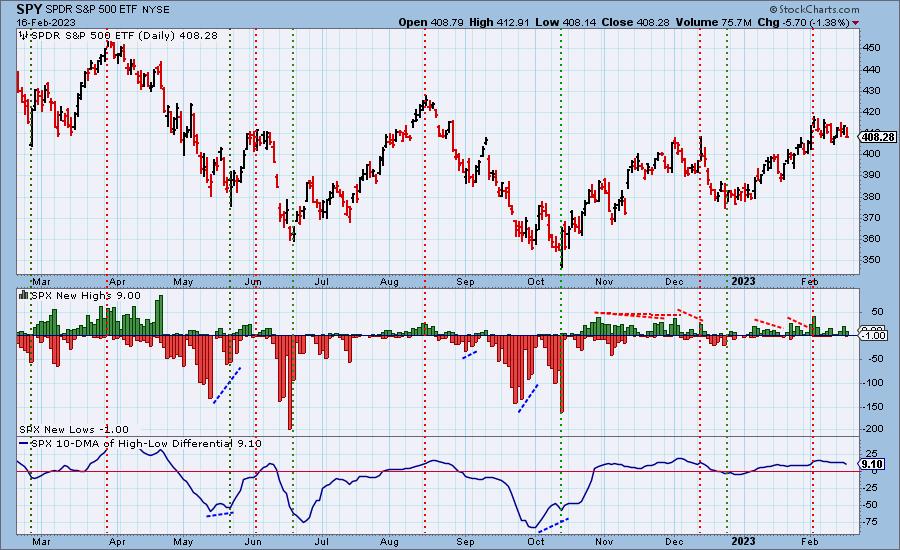Click the May label under the price panel

(183, 282)
